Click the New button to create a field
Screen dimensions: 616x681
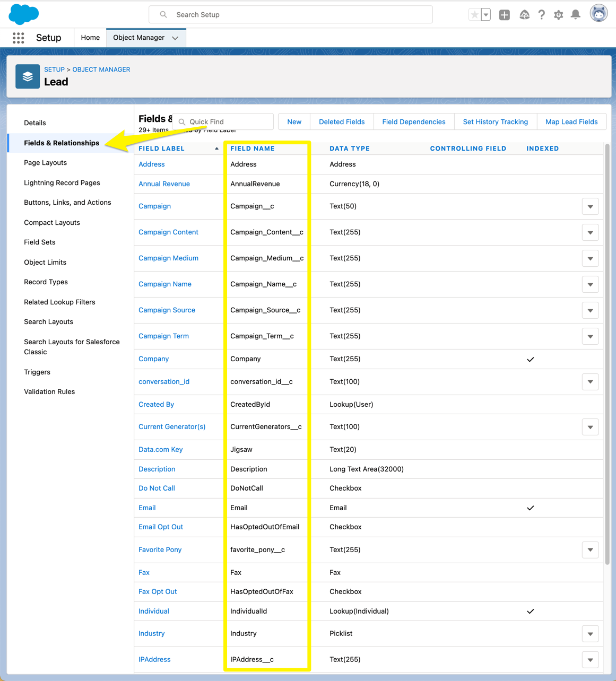(x=293, y=121)
